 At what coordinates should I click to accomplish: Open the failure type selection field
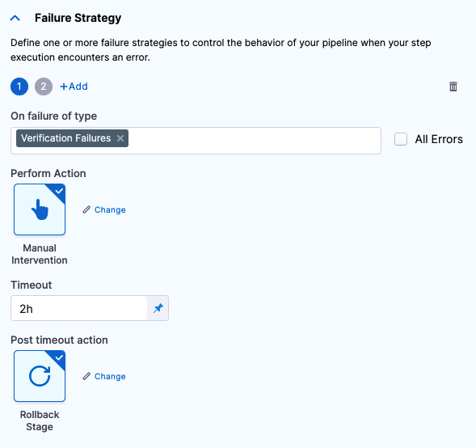click(x=196, y=141)
